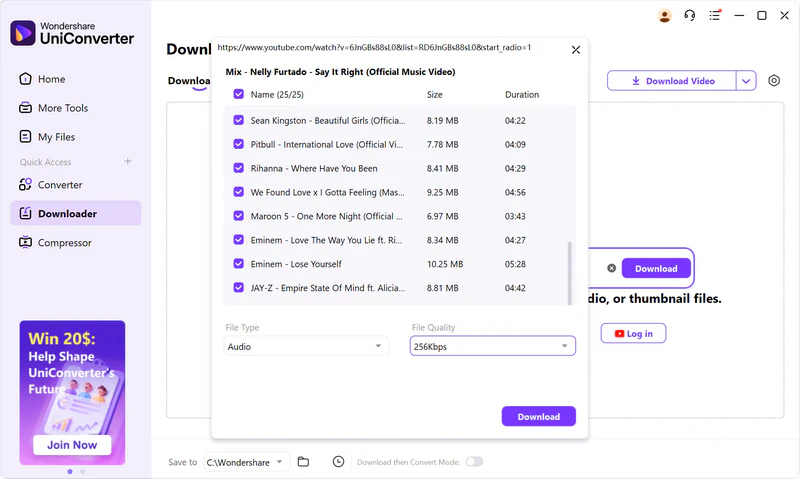This screenshot has height=479, width=800.
Task: Enable Download then Convert Mode switch
Action: point(474,461)
